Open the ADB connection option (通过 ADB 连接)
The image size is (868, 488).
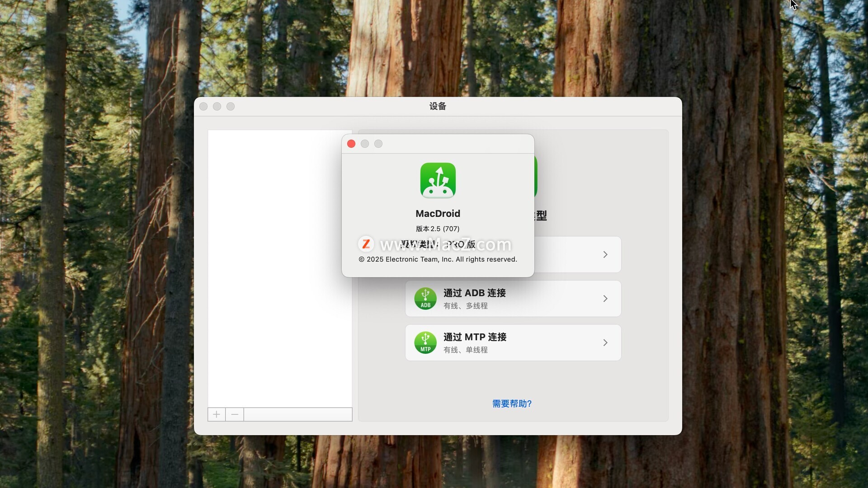click(513, 299)
